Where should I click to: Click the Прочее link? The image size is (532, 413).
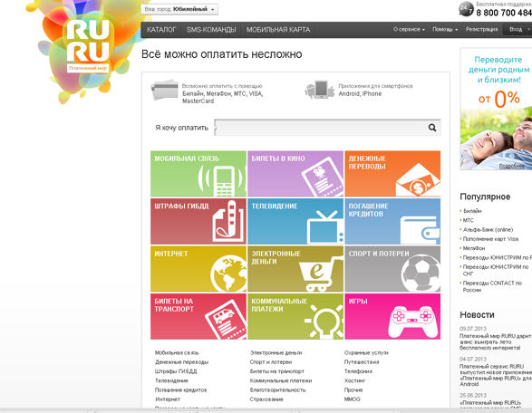point(353,390)
